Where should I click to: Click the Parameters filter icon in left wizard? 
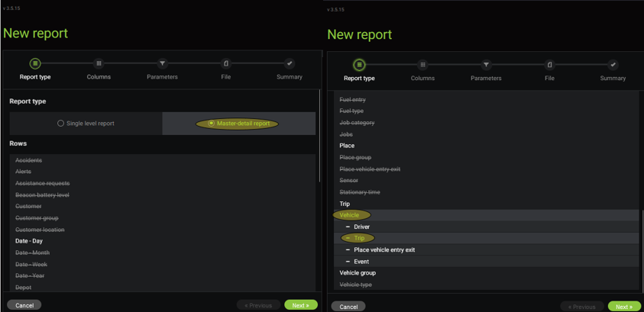162,64
